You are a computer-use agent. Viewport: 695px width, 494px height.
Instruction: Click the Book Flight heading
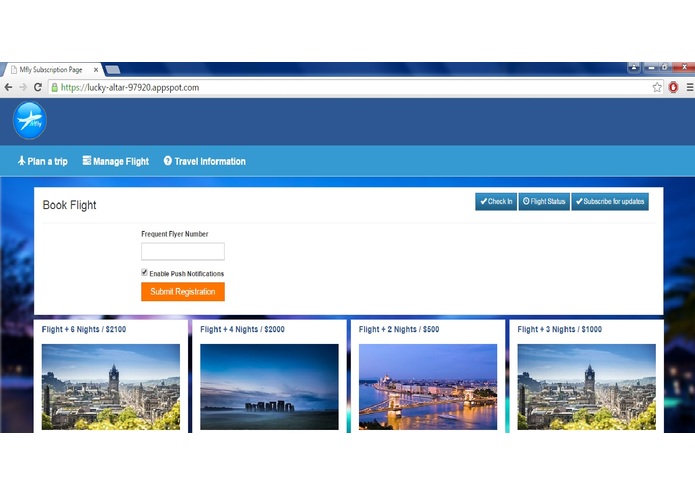pos(69,205)
